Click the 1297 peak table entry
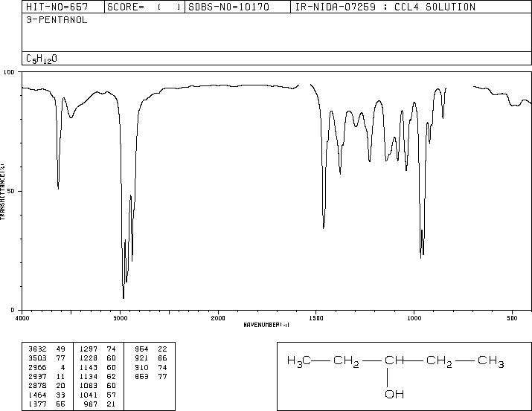The width and height of the screenshot is (532, 411). [x=89, y=349]
